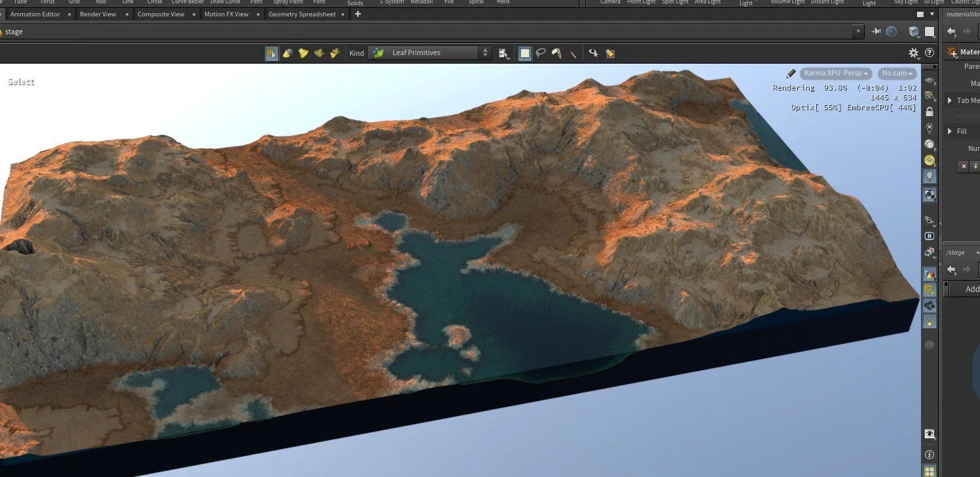Open the stage path history dropdown arrow
The height and width of the screenshot is (477, 980).
(859, 31)
